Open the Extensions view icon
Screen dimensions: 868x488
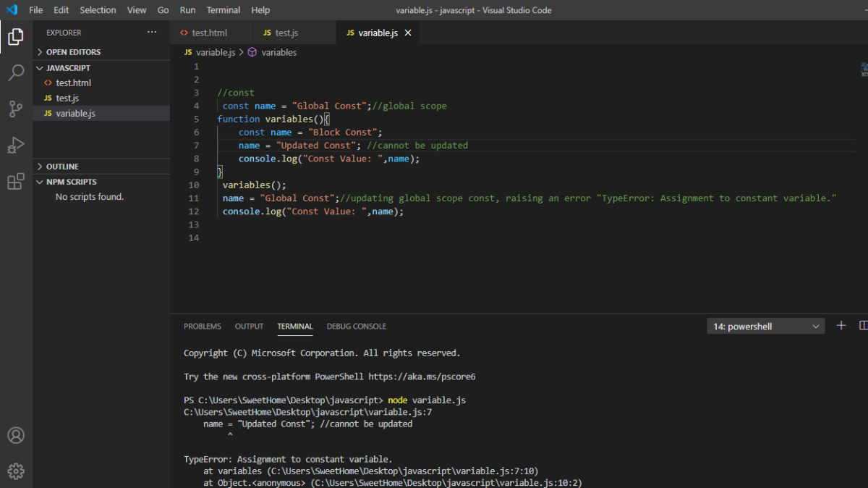click(16, 182)
